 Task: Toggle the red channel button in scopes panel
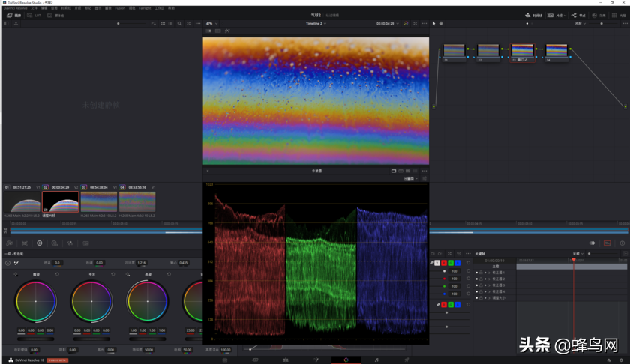[444, 263]
